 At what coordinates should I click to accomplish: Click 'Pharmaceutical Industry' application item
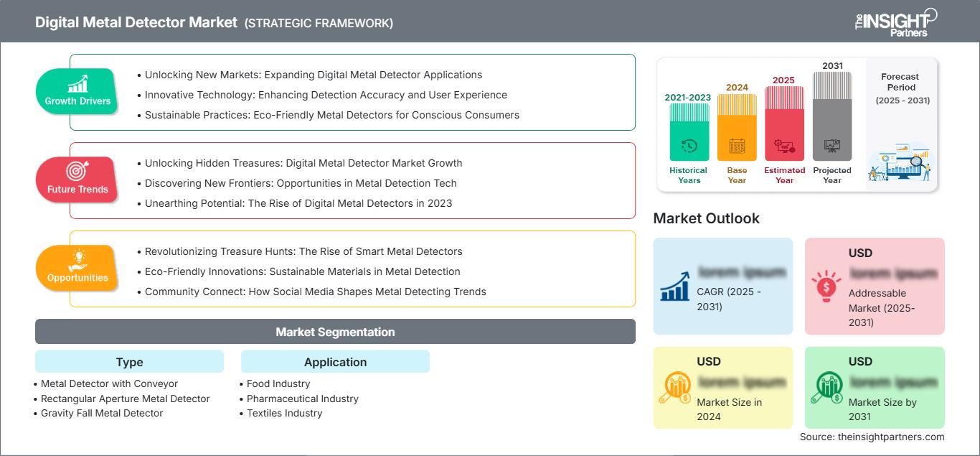click(303, 399)
